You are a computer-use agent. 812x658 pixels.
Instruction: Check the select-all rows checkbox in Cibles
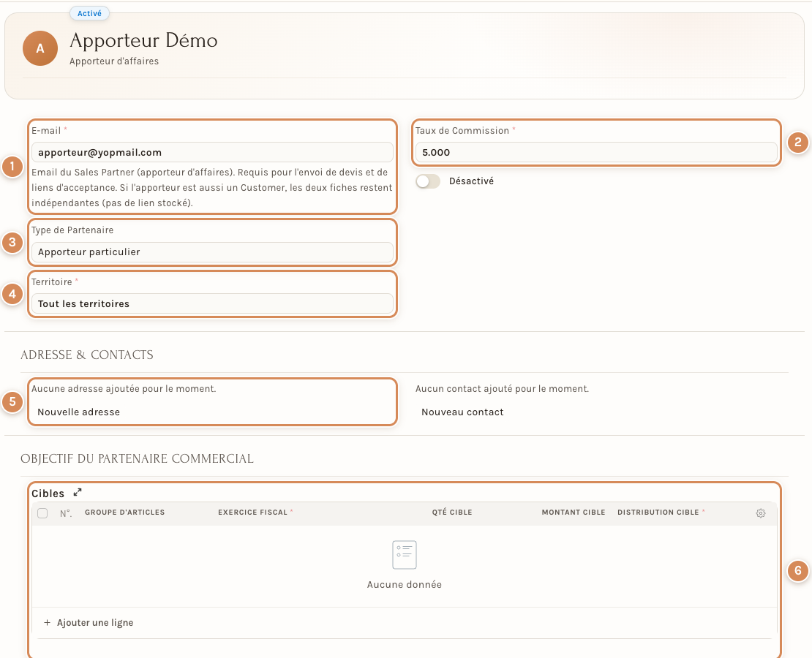(x=42, y=513)
